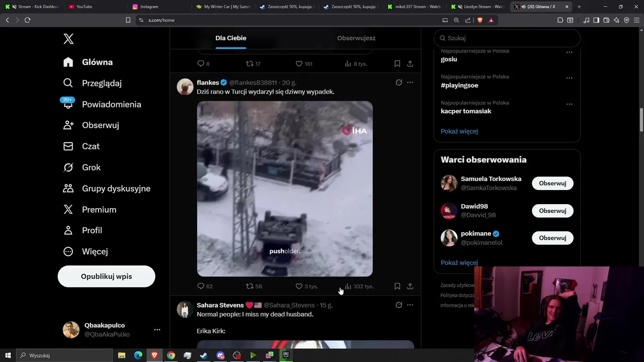Click Grok icon on flankes post

[399, 82]
